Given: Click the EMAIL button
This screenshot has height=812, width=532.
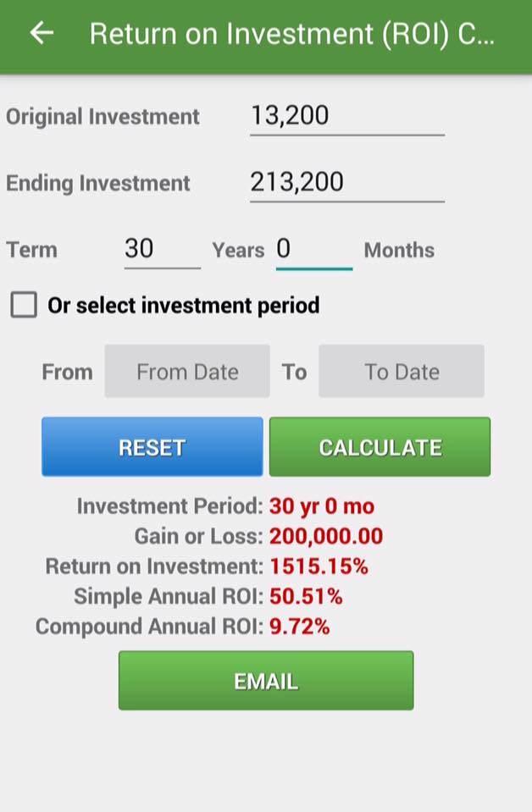Looking at the screenshot, I should (266, 681).
